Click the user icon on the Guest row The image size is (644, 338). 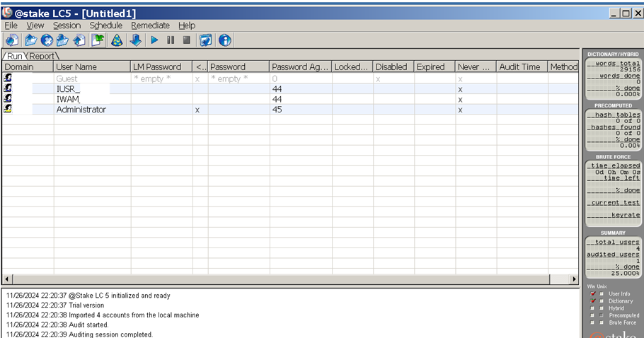pos(8,78)
